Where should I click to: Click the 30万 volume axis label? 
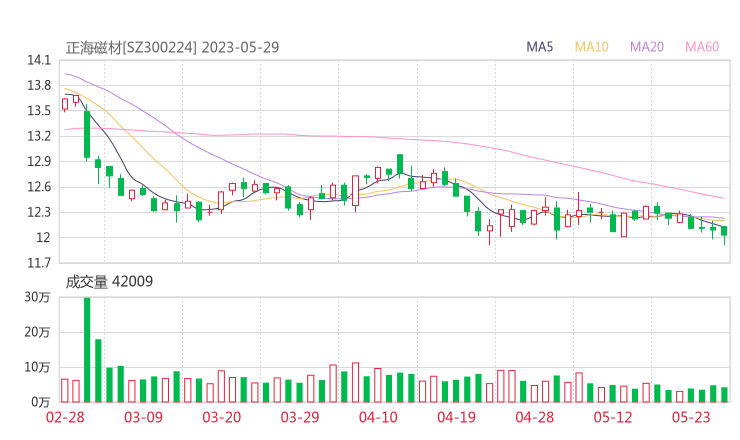(37, 297)
